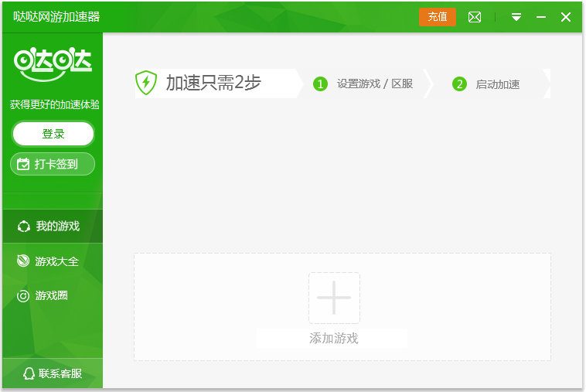Image resolution: width=586 pixels, height=392 pixels.
Task: Open the mail messages envelope icon
Action: (475, 17)
